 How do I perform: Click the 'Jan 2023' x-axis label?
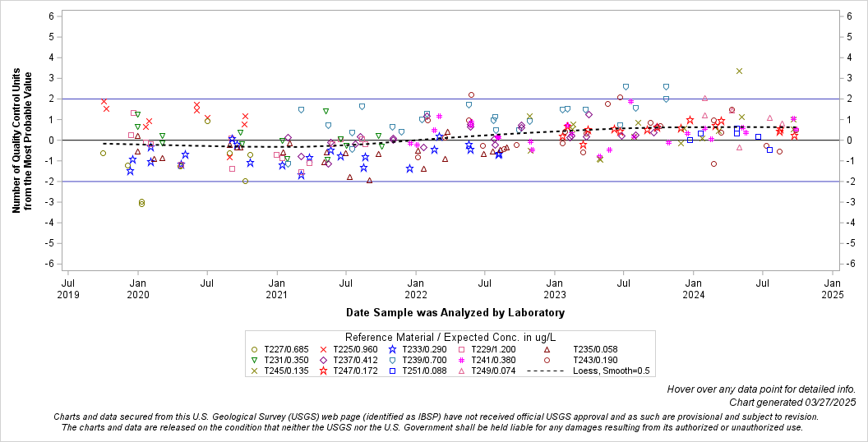555,289
